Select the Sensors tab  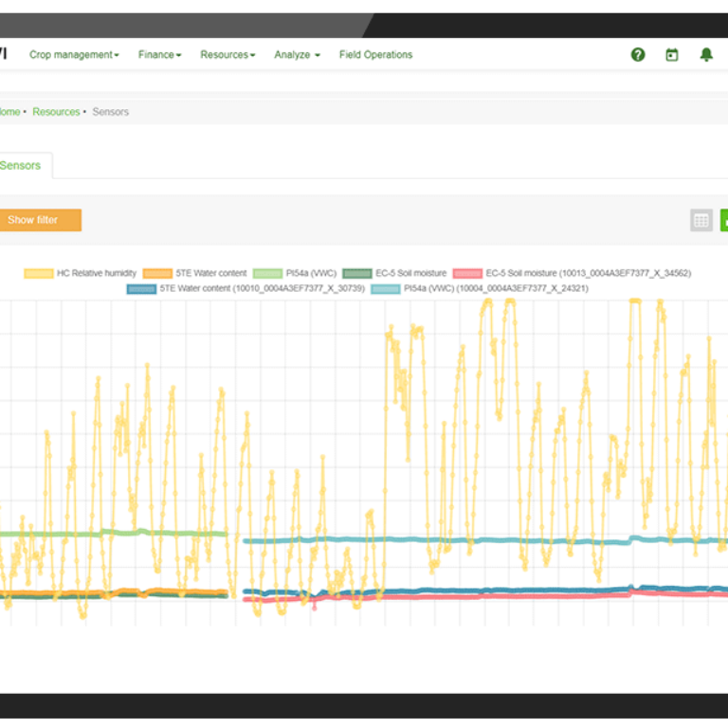coord(21,166)
